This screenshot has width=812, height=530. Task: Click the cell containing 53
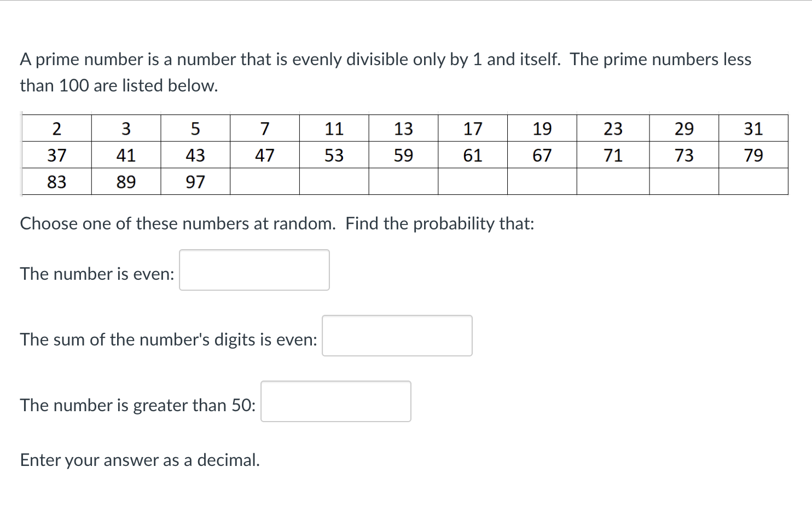pyautogui.click(x=334, y=155)
